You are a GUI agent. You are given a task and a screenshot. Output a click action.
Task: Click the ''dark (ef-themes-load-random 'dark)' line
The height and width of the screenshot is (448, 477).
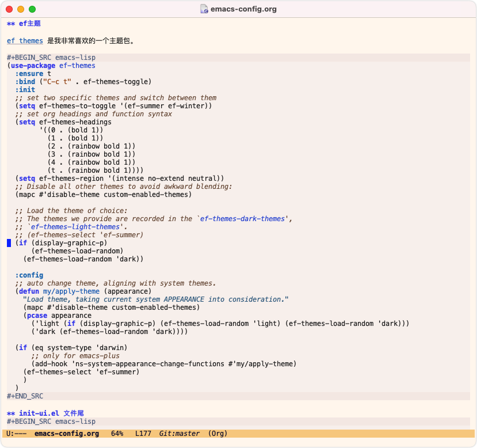click(x=109, y=332)
